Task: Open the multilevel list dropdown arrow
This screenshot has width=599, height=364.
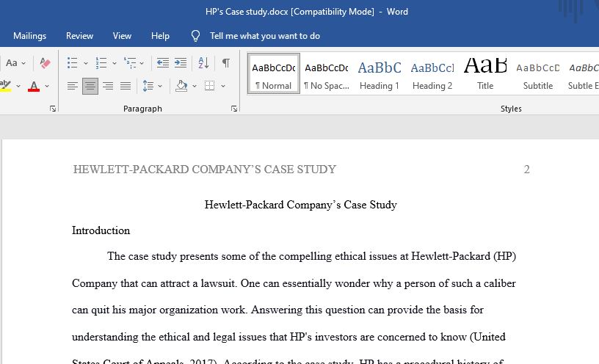Action: (142, 63)
